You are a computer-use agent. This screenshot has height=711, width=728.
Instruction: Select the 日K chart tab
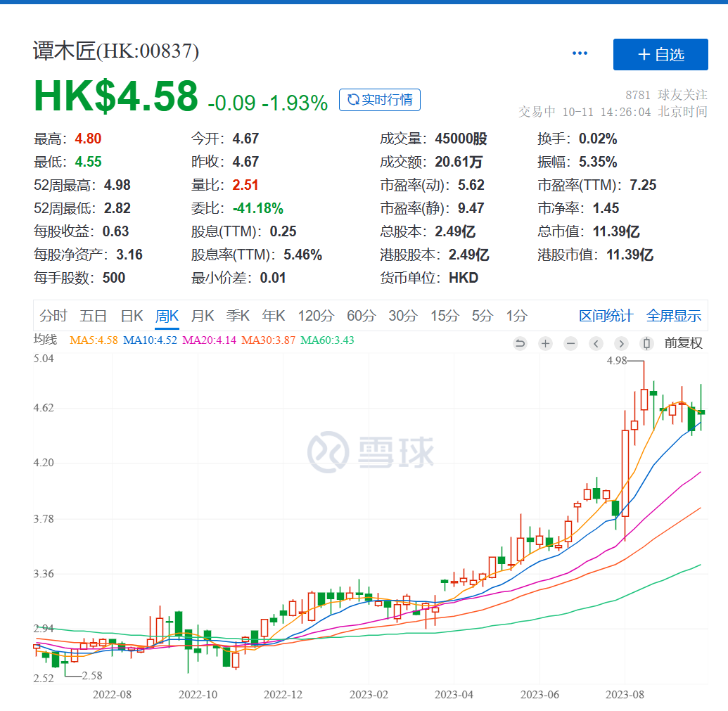coord(132,316)
